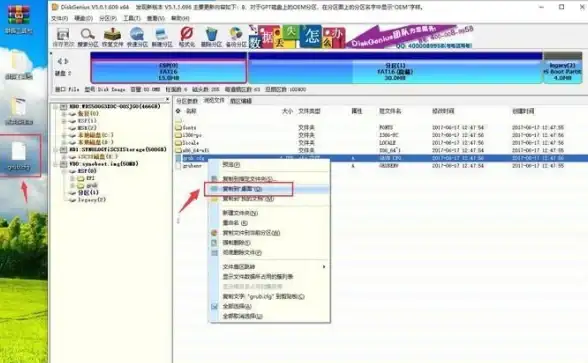The image size is (588, 363).
Task: Click the Save Changes toolbar icon
Action: (x=63, y=37)
